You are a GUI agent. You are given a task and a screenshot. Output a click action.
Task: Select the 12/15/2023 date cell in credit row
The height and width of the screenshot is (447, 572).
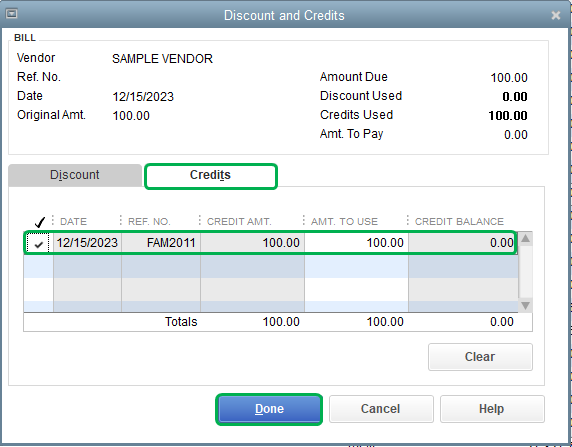pos(87,243)
